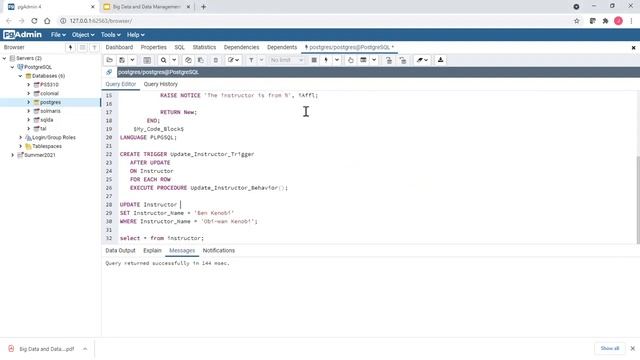
Task: Open a new browser tab with the plus button
Action: point(204,7)
